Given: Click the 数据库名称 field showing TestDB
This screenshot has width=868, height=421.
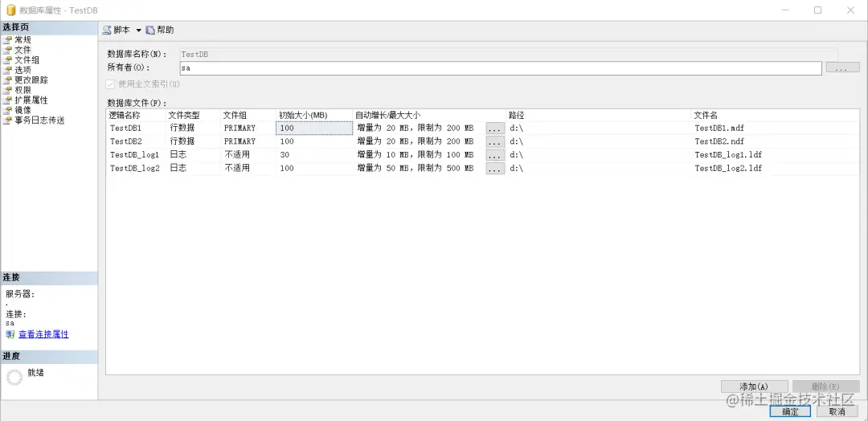Looking at the screenshot, I should (509, 54).
